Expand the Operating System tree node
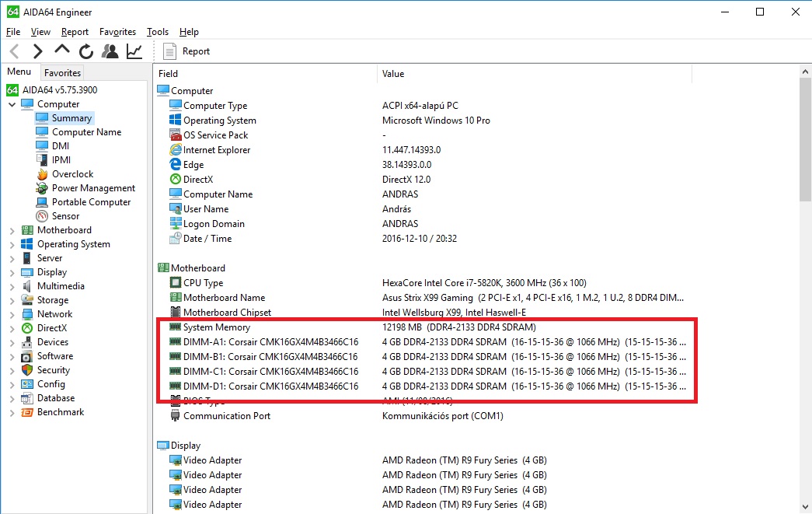 (x=12, y=245)
